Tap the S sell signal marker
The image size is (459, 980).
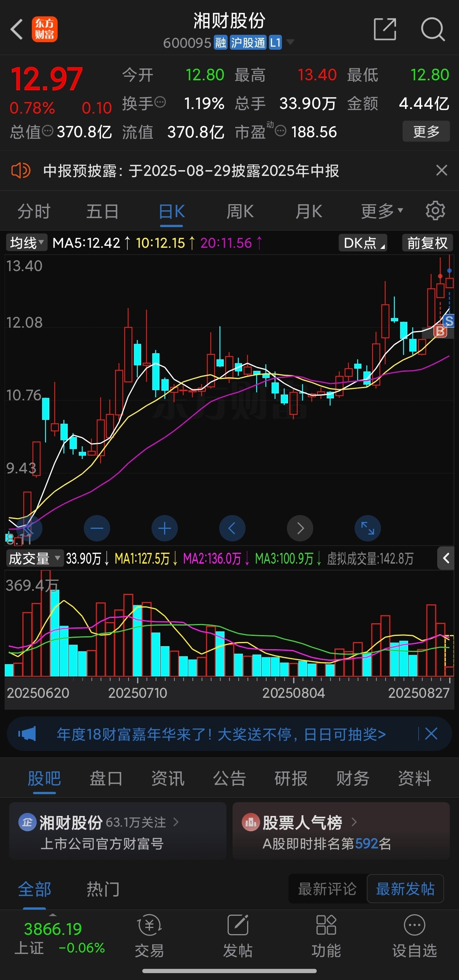coord(449,321)
